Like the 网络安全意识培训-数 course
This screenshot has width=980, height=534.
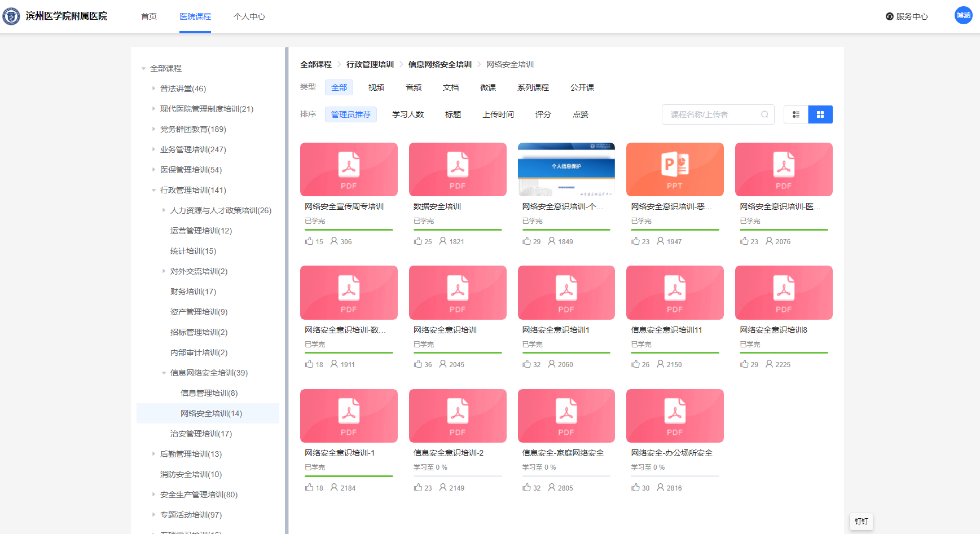pyautogui.click(x=309, y=364)
